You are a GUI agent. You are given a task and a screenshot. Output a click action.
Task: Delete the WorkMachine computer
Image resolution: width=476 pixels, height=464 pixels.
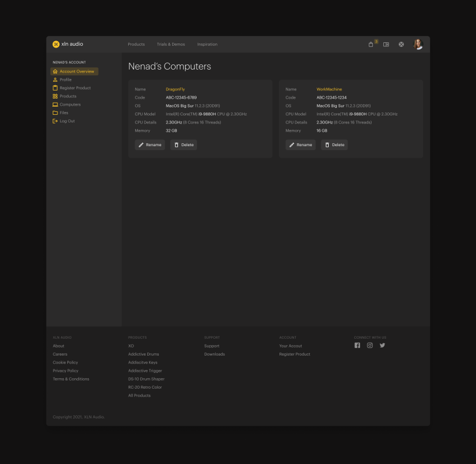(334, 145)
